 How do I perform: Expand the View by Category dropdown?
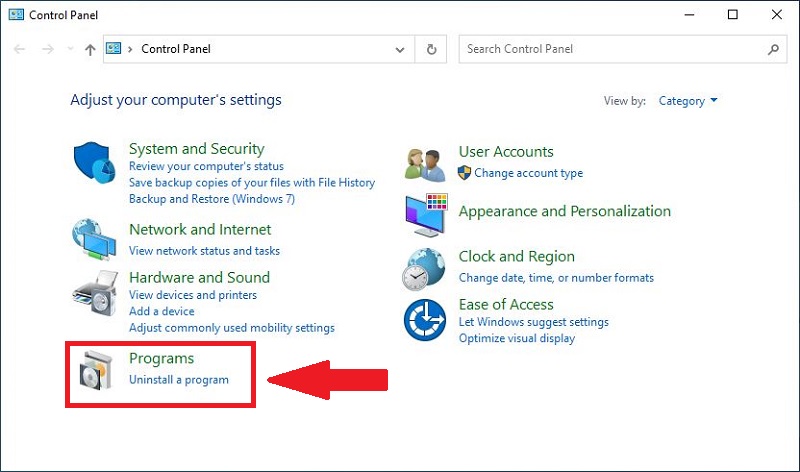tap(688, 101)
